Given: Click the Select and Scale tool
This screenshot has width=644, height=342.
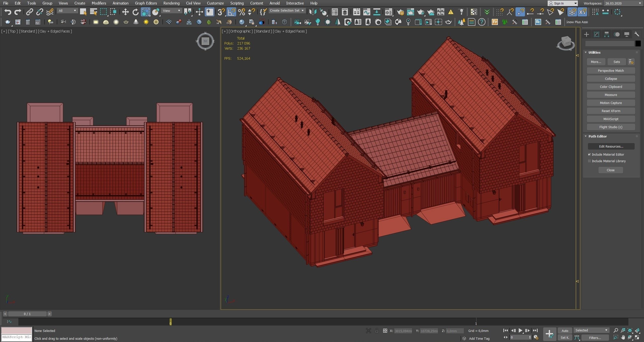Looking at the screenshot, I should pos(145,12).
